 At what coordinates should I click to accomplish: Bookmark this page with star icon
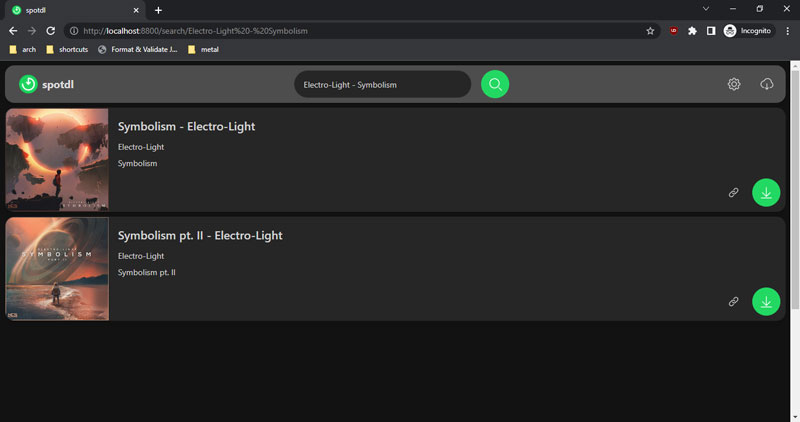[x=651, y=31]
